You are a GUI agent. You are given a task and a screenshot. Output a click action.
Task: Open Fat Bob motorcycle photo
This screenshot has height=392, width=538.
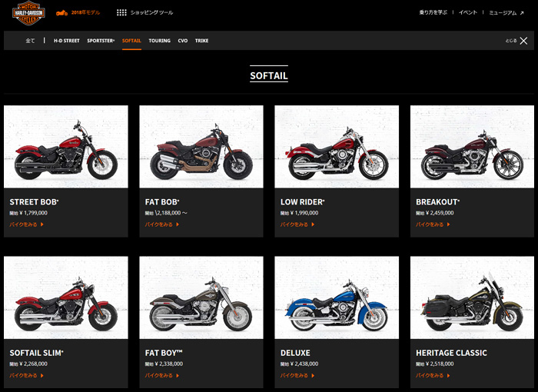201,147
